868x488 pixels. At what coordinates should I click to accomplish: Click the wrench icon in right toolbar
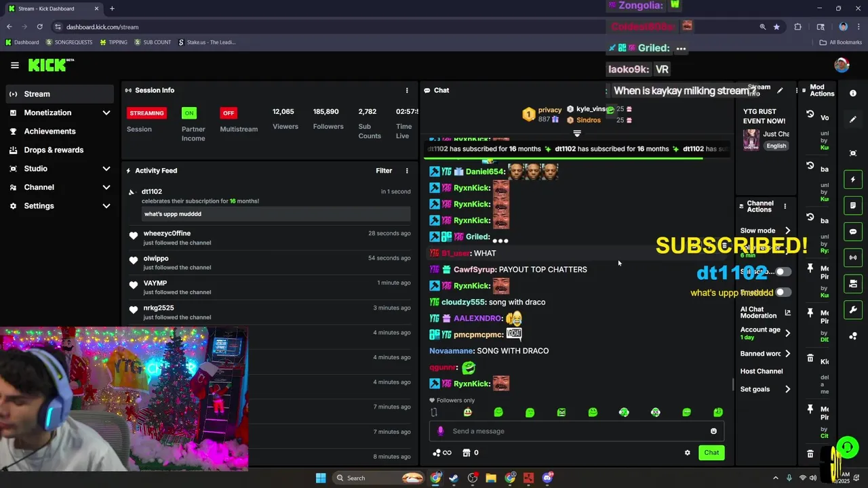tap(853, 310)
